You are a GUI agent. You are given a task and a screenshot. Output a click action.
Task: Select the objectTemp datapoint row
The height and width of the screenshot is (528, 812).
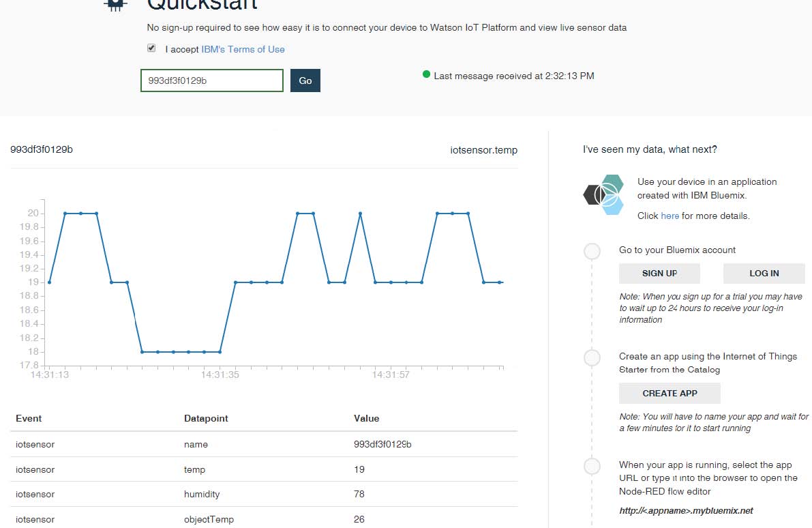(x=264, y=518)
